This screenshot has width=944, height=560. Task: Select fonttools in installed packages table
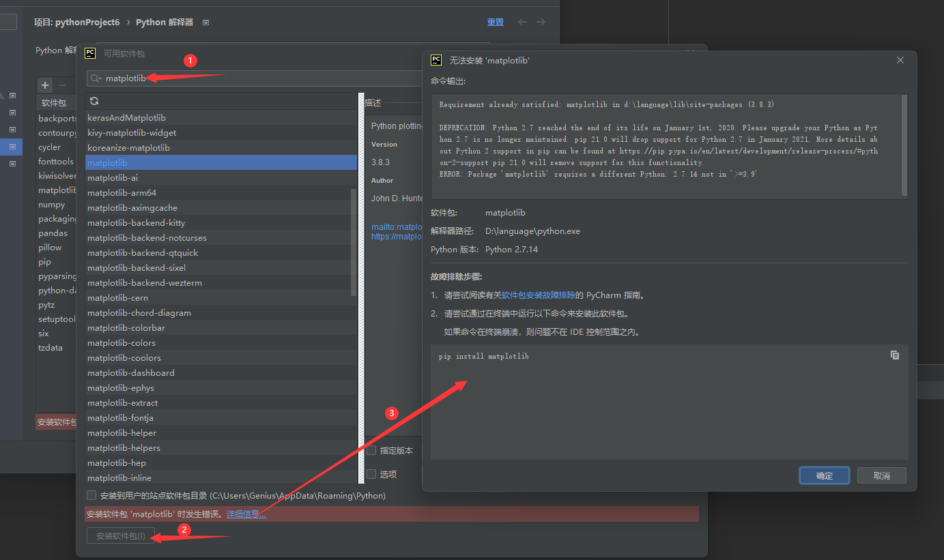56,161
